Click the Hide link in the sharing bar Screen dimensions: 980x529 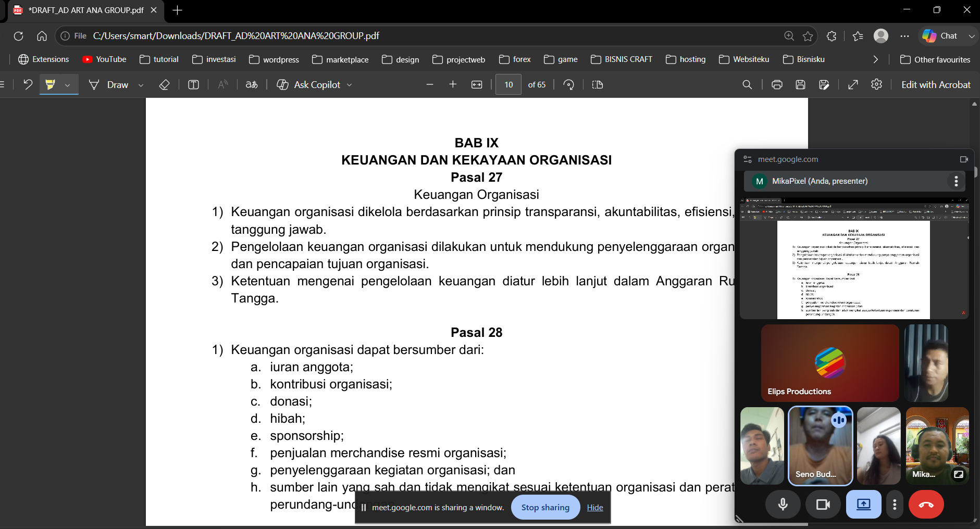pyautogui.click(x=595, y=507)
